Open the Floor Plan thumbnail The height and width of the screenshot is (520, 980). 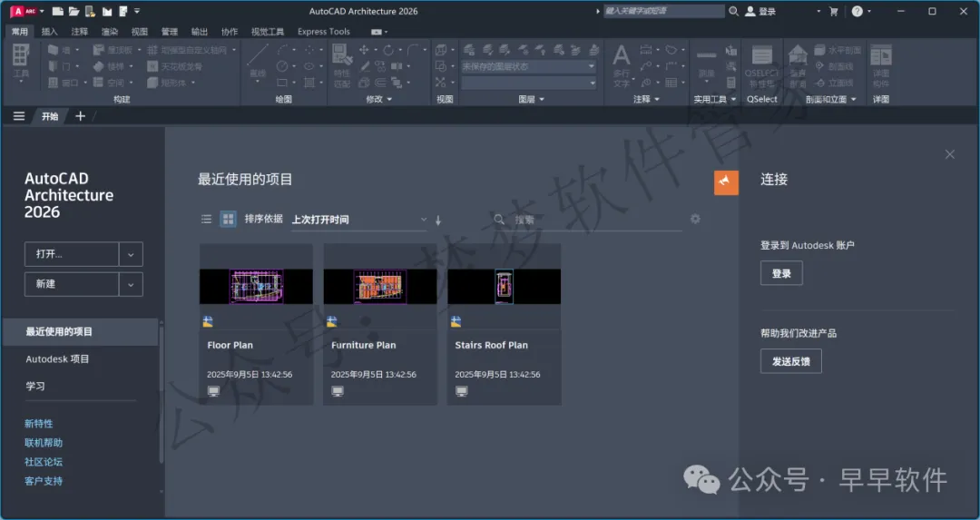tap(256, 286)
